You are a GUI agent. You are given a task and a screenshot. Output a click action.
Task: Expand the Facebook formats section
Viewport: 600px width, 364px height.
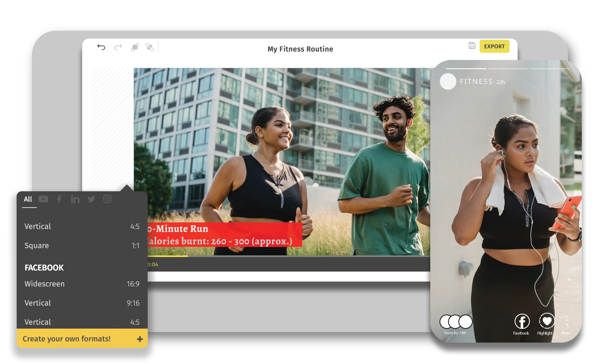[44, 268]
